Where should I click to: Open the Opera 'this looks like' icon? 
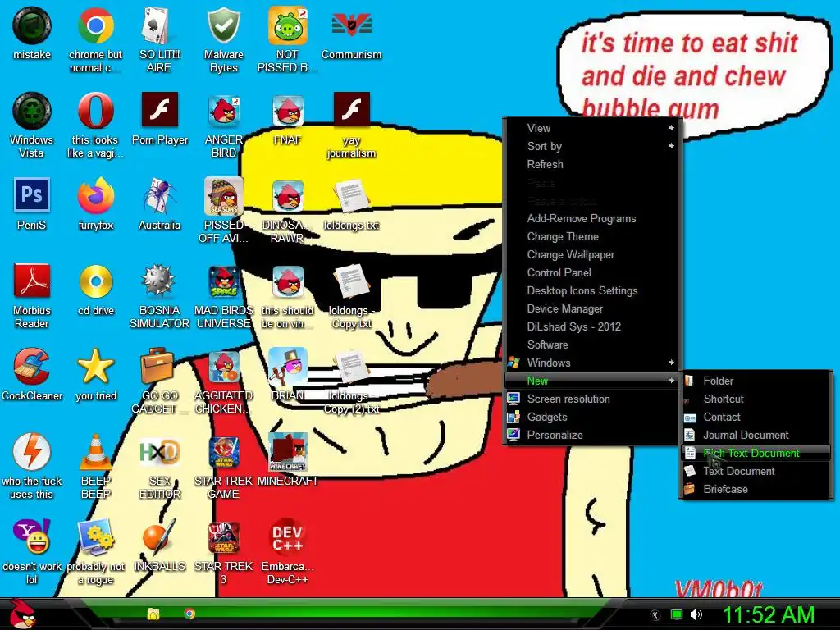click(95, 111)
